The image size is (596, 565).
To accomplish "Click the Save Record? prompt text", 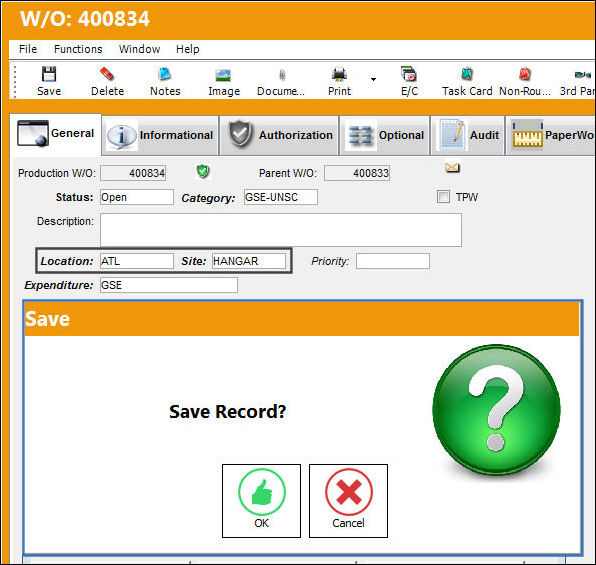I will (x=227, y=412).
